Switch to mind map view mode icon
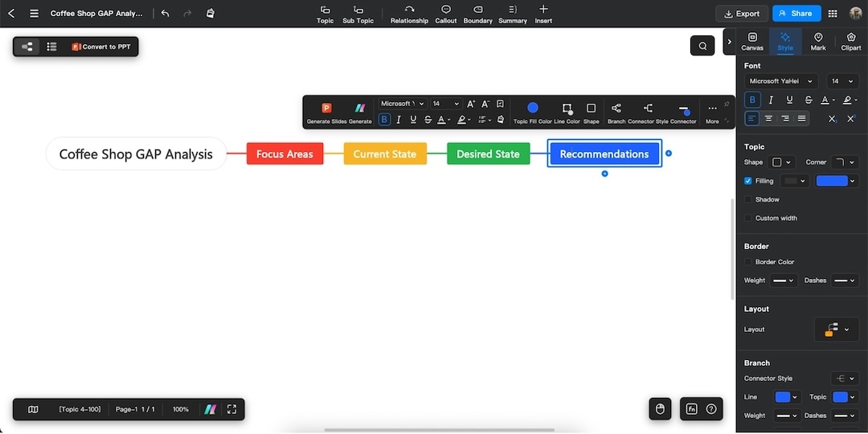 tap(27, 47)
